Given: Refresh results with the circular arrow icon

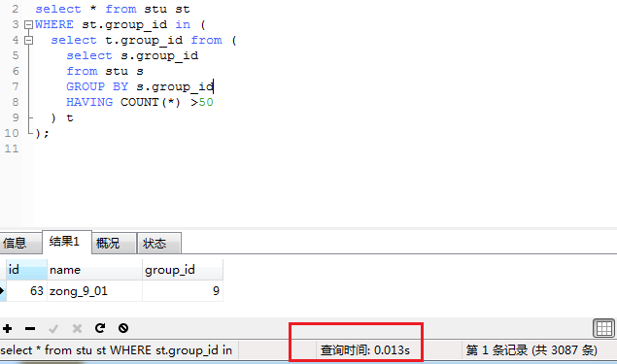Looking at the screenshot, I should [x=100, y=328].
